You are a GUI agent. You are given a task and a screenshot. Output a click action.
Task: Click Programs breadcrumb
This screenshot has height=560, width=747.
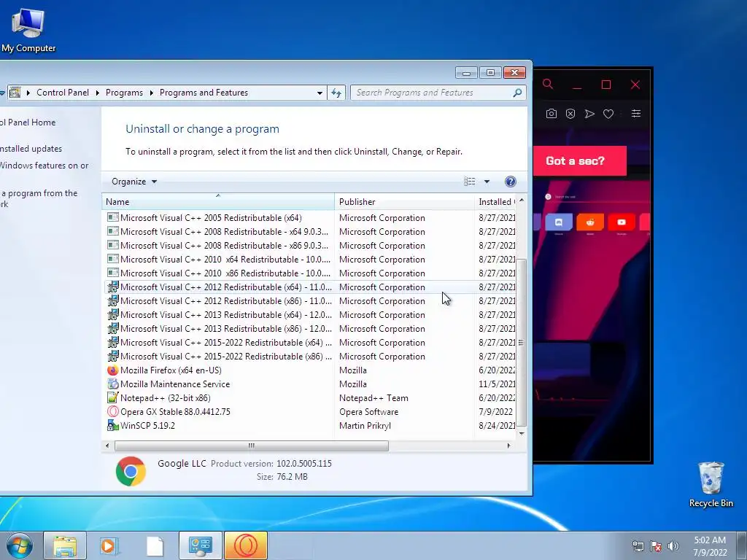pyautogui.click(x=124, y=93)
